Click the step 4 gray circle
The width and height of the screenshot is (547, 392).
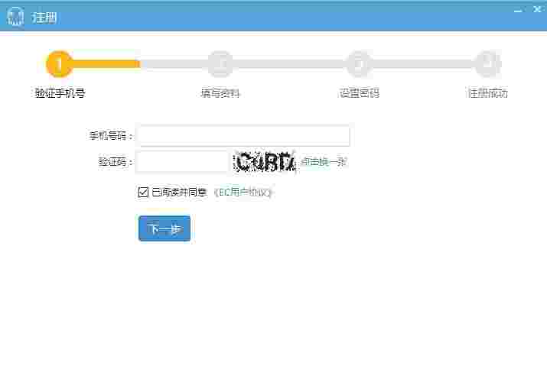coord(488,64)
